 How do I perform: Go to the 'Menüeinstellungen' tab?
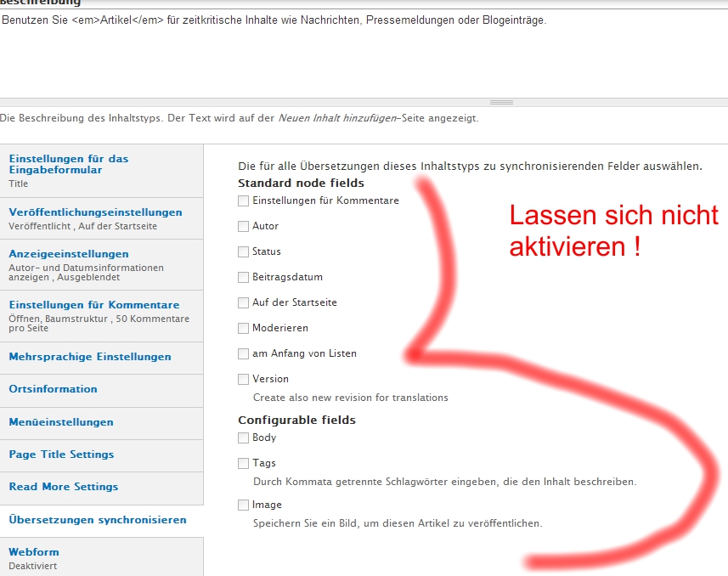click(x=61, y=422)
